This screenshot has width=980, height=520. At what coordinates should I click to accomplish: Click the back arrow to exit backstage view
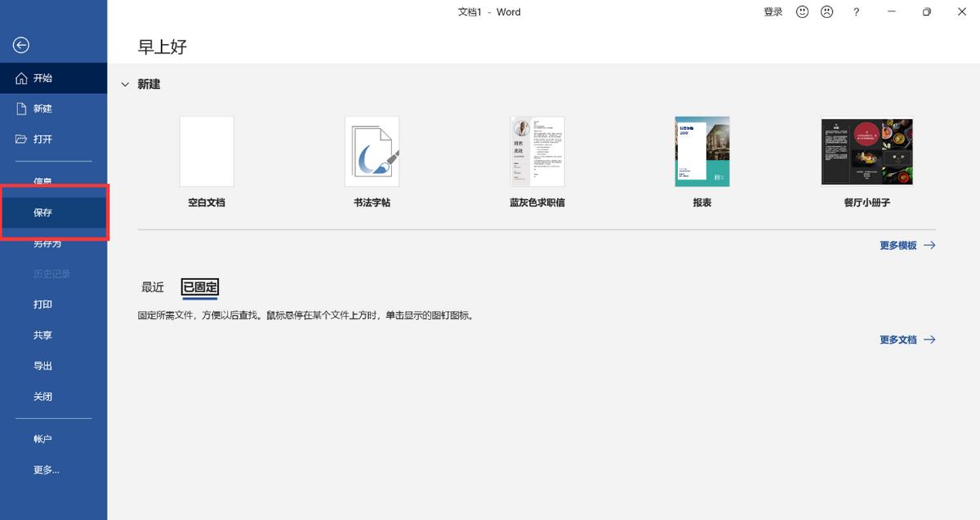(20, 45)
